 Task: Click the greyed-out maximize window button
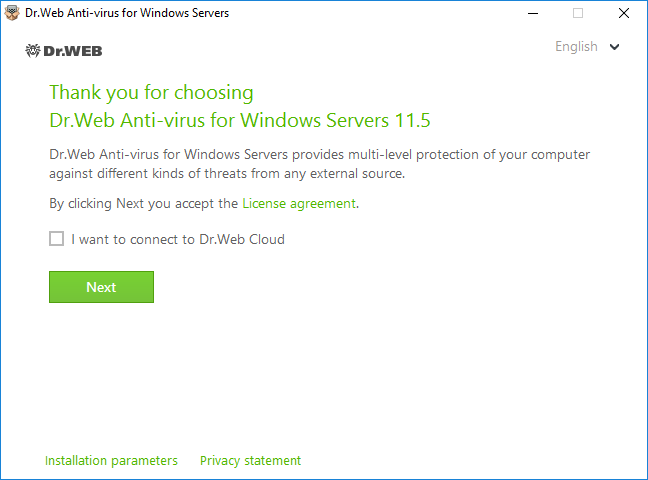(578, 13)
